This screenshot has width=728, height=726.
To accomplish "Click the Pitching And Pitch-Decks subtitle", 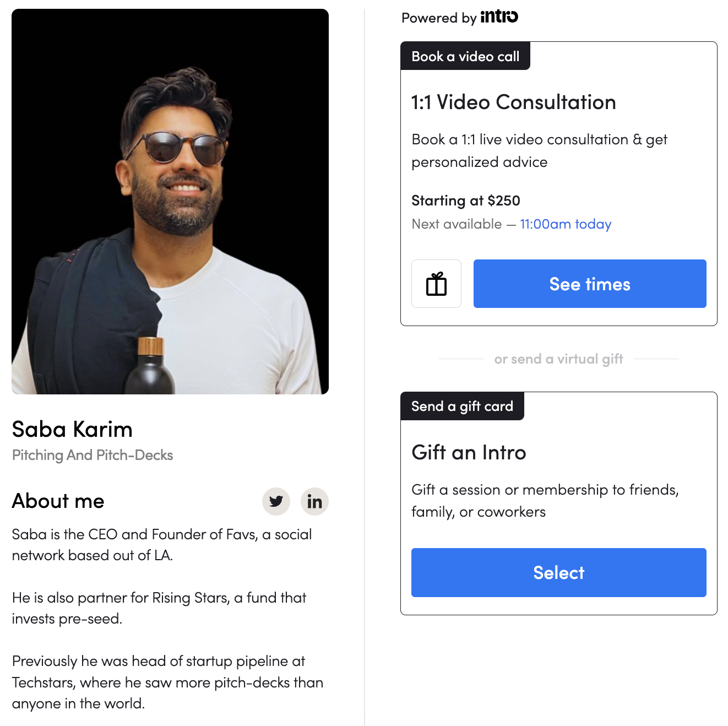I will coord(93,455).
